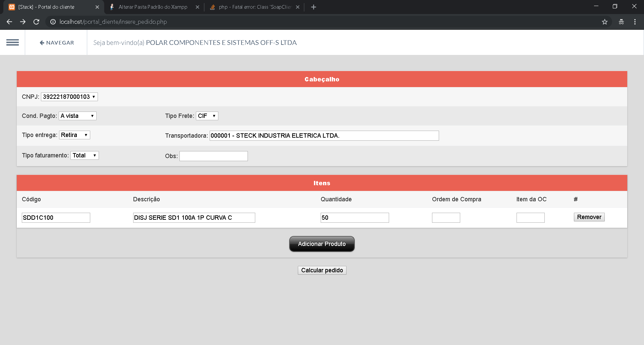Screen dimensions: 644x345
Task: Click the Ordem de Compra input field
Action: pos(446,218)
